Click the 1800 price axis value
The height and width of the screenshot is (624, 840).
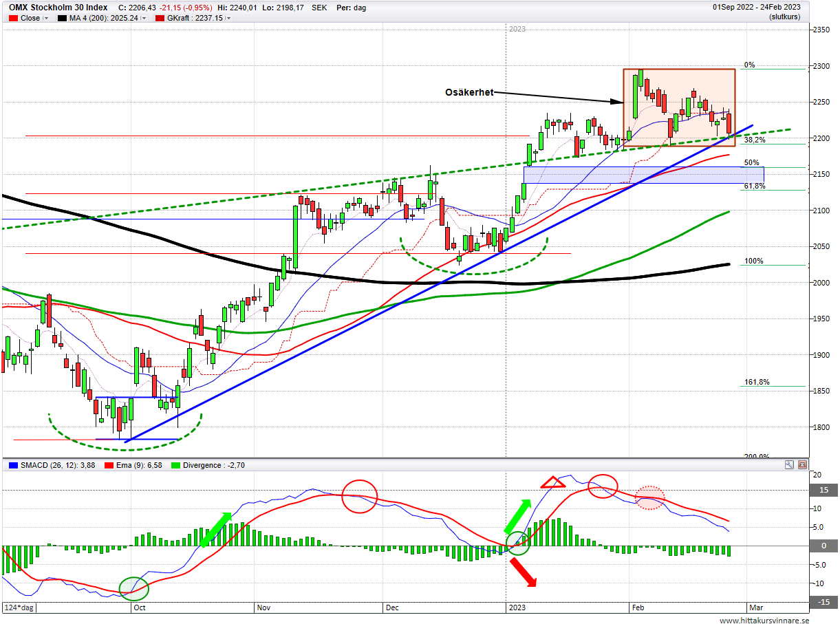(x=823, y=427)
